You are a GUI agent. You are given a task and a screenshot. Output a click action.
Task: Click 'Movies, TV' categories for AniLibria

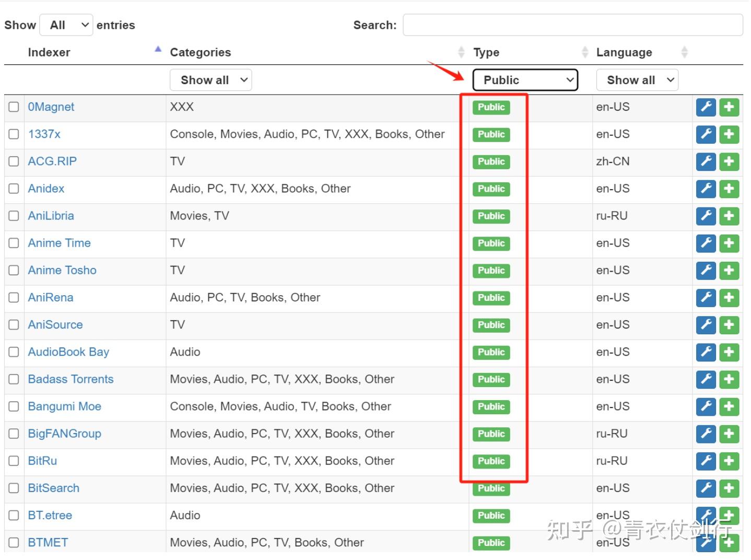point(200,216)
